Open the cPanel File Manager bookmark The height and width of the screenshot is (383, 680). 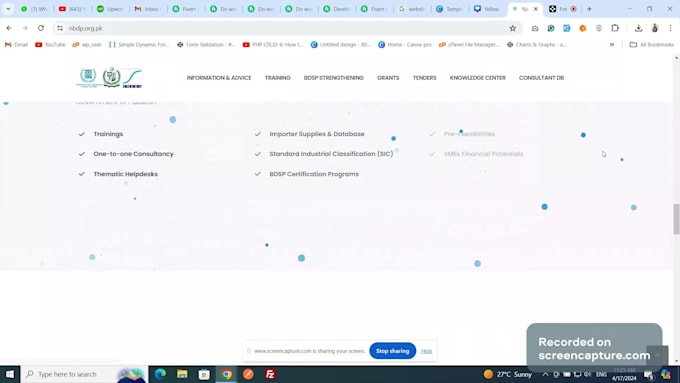coord(469,44)
